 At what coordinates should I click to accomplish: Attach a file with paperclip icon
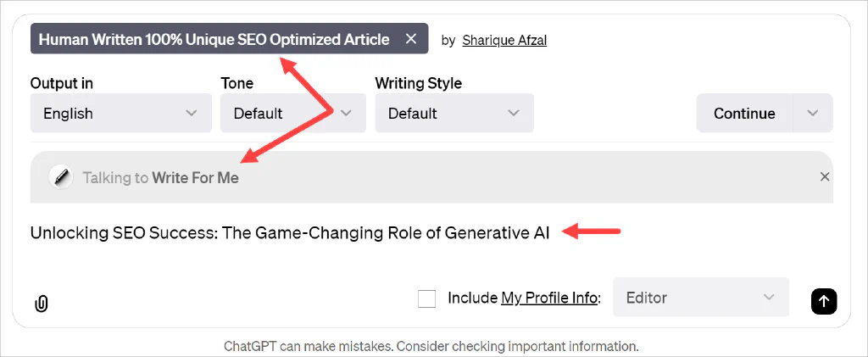point(42,304)
